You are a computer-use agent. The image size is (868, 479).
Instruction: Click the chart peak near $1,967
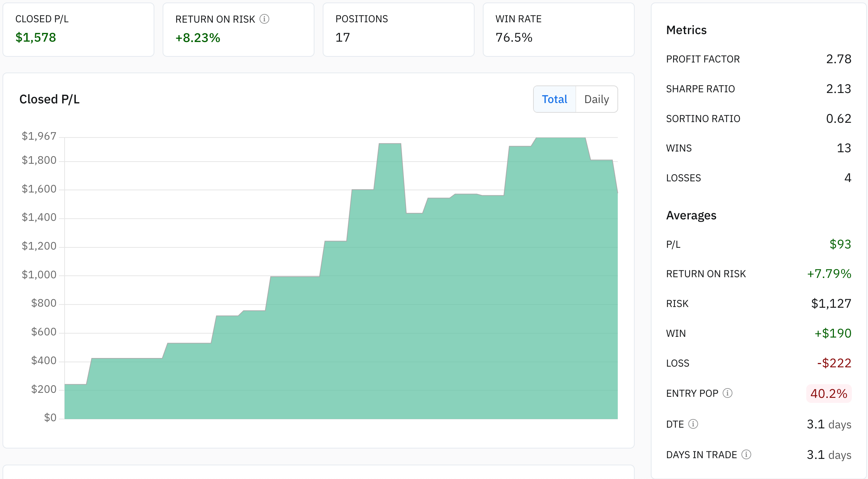point(560,138)
